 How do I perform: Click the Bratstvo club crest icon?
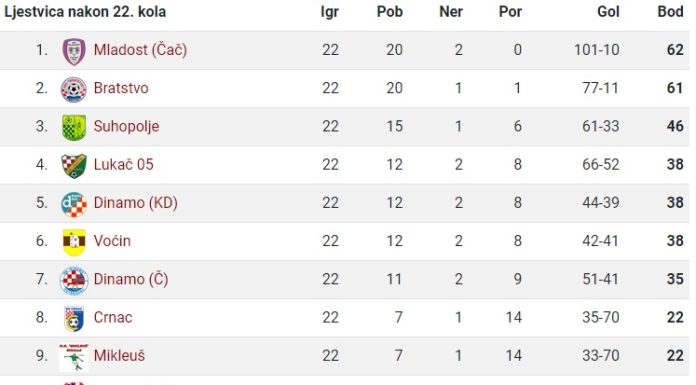(74, 89)
